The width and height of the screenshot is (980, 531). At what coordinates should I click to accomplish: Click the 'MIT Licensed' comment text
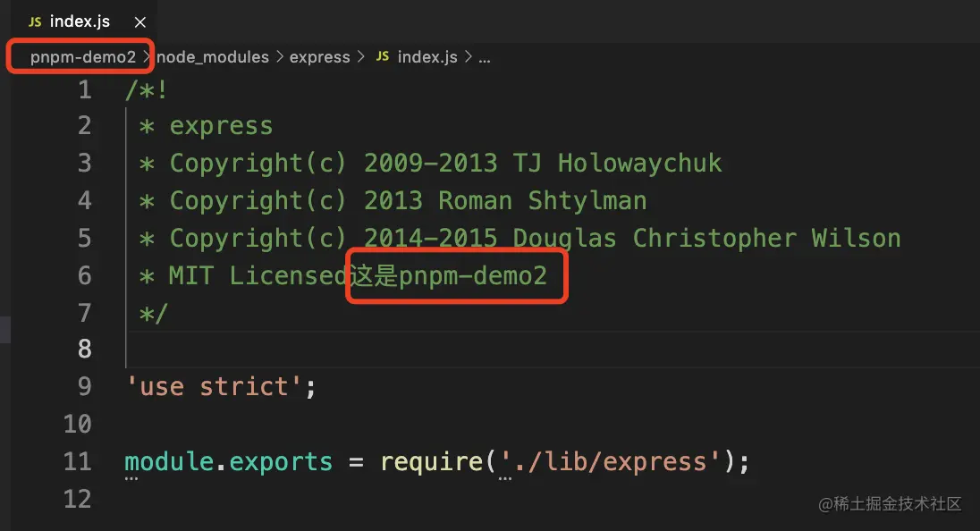pos(258,275)
